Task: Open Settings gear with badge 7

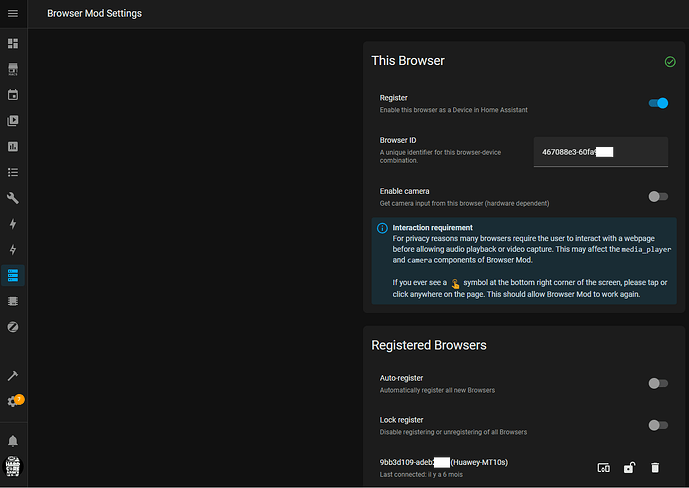Action: (13, 401)
